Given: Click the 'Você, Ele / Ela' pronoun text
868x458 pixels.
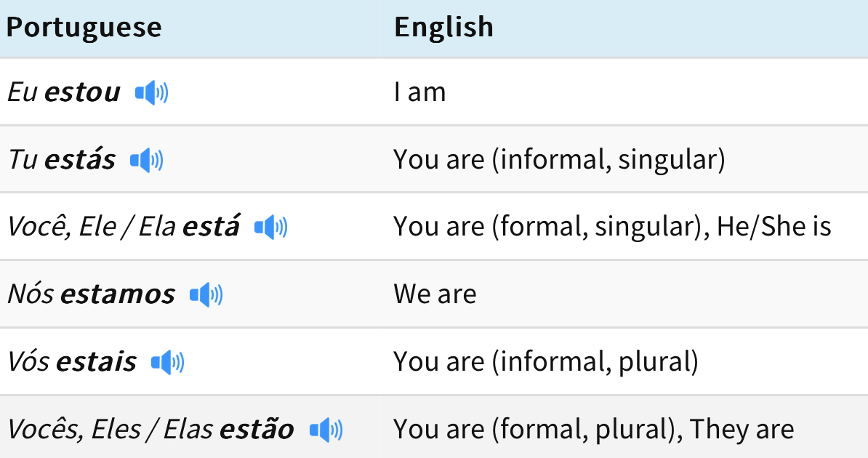Looking at the screenshot, I should pos(92,227).
